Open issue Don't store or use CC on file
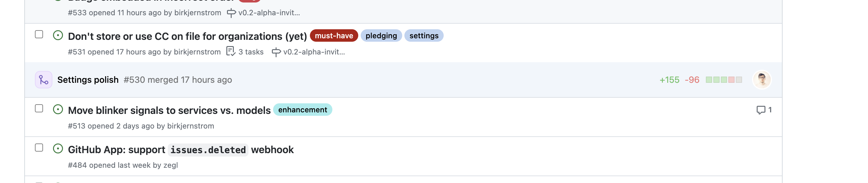868x183 pixels. pos(187,36)
